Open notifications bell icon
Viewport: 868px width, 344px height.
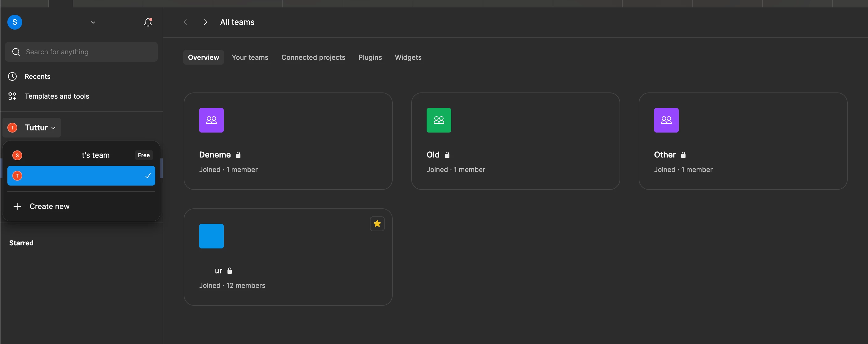pos(148,22)
